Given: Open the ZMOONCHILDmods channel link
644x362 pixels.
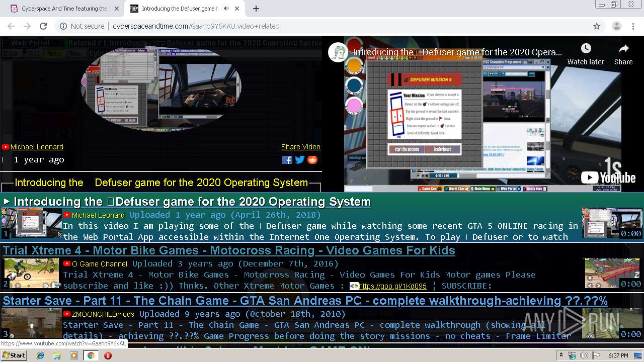Looking at the screenshot, I should point(103,314).
